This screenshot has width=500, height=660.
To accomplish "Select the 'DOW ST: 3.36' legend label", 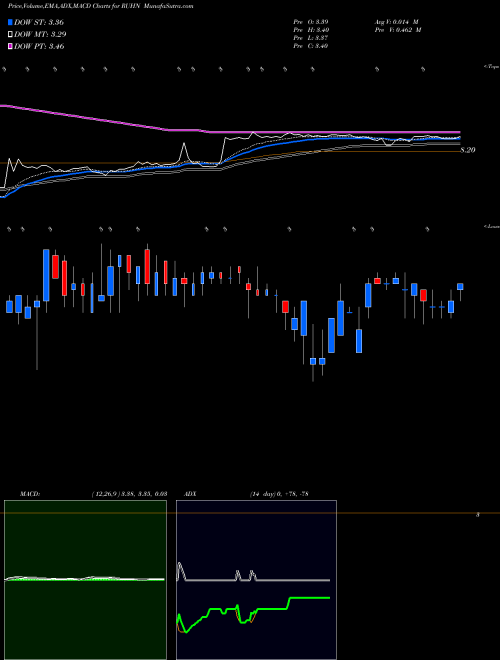I will [x=39, y=22].
